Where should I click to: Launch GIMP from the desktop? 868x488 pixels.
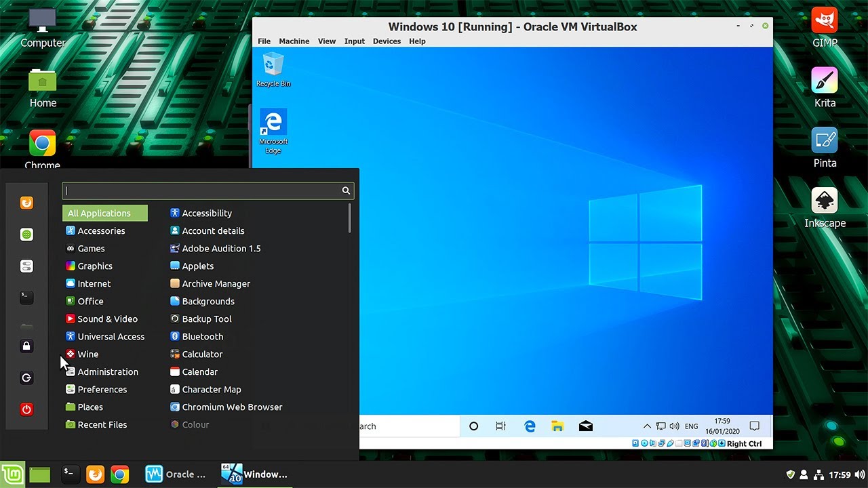pos(824,20)
